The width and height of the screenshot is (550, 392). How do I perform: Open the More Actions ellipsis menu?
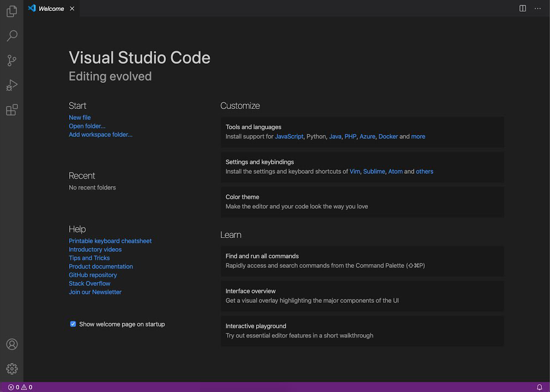point(537,8)
